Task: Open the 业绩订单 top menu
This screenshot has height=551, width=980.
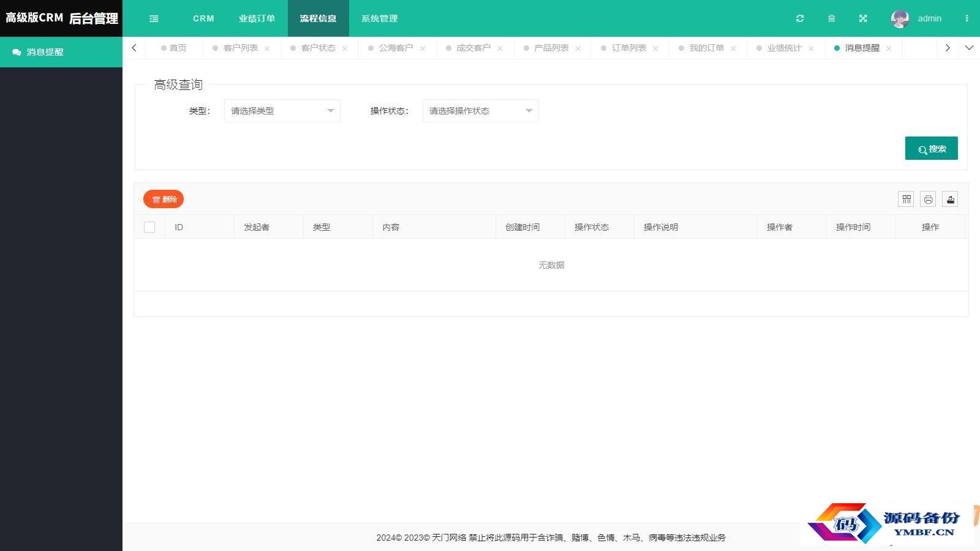Action: coord(257,18)
